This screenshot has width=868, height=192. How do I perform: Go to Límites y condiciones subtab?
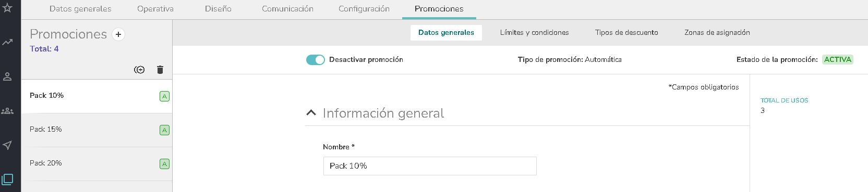point(534,32)
